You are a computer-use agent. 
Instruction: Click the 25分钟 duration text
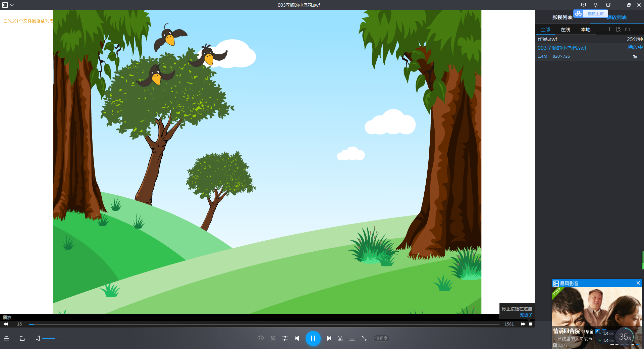coord(635,39)
